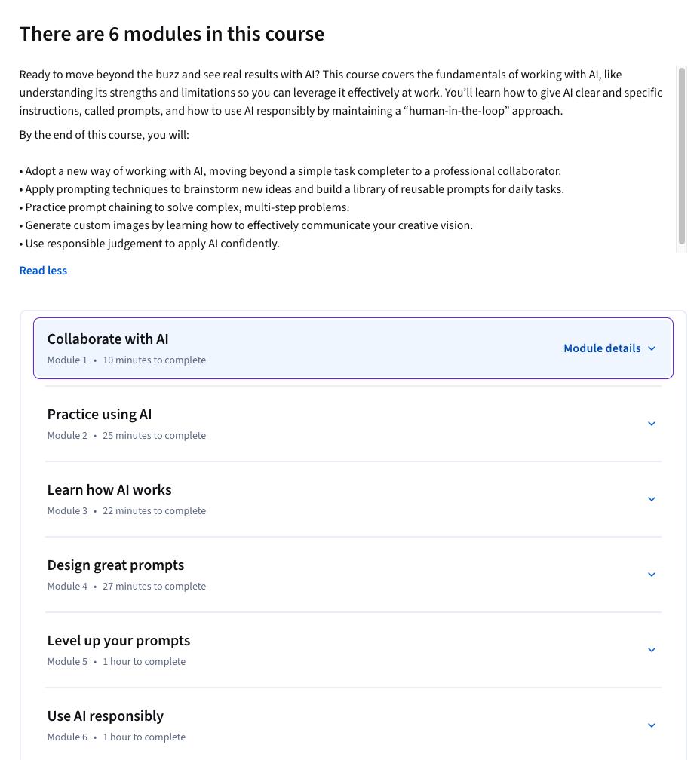Viewport: 700px width, 760px height.
Task: Expand the "Learn how AI works" chevron
Action: pyautogui.click(x=652, y=499)
